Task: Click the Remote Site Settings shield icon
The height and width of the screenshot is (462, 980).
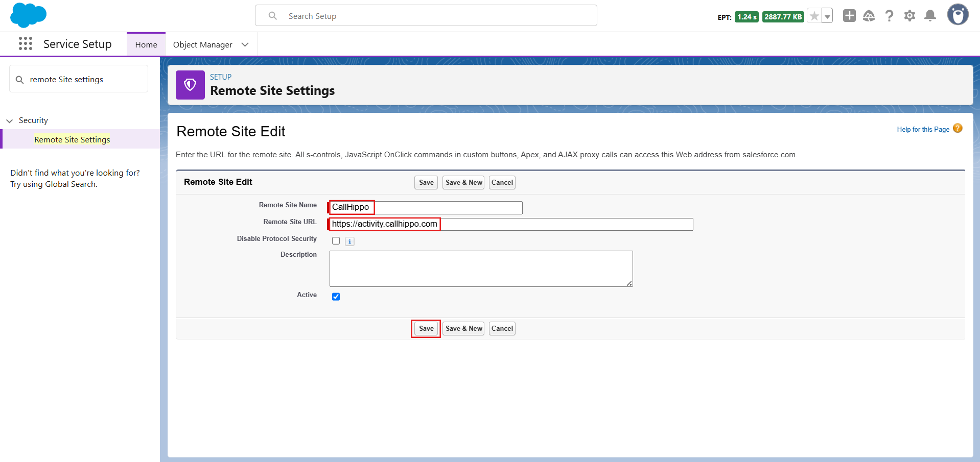Action: tap(190, 85)
